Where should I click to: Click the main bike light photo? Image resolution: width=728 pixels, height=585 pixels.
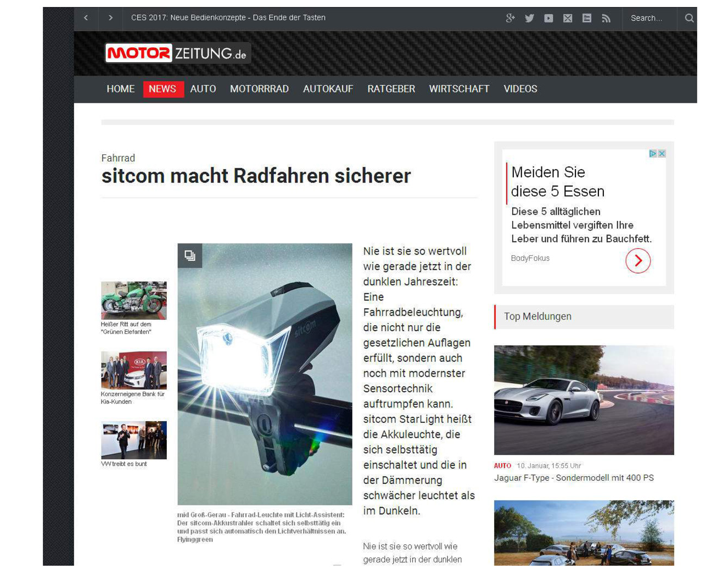coord(265,374)
